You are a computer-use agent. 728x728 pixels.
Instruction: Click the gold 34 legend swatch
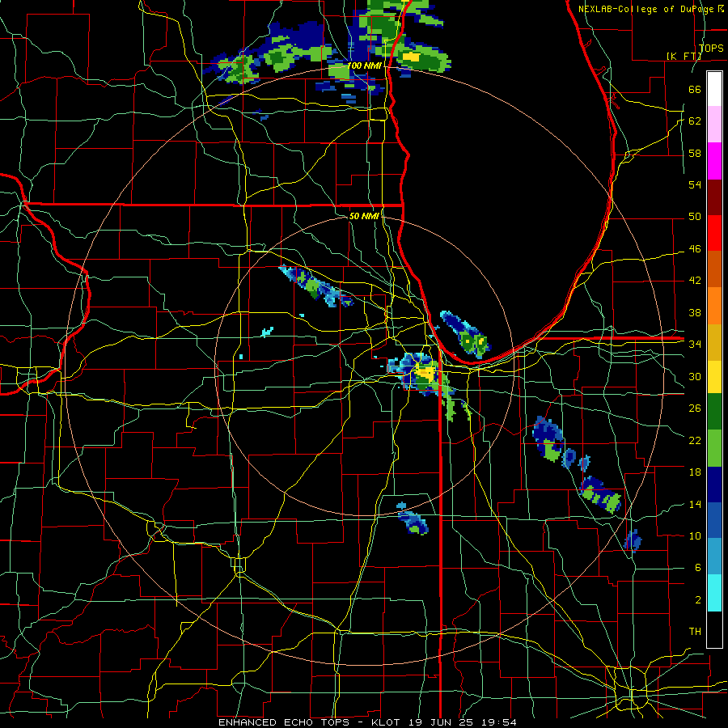tap(714, 342)
